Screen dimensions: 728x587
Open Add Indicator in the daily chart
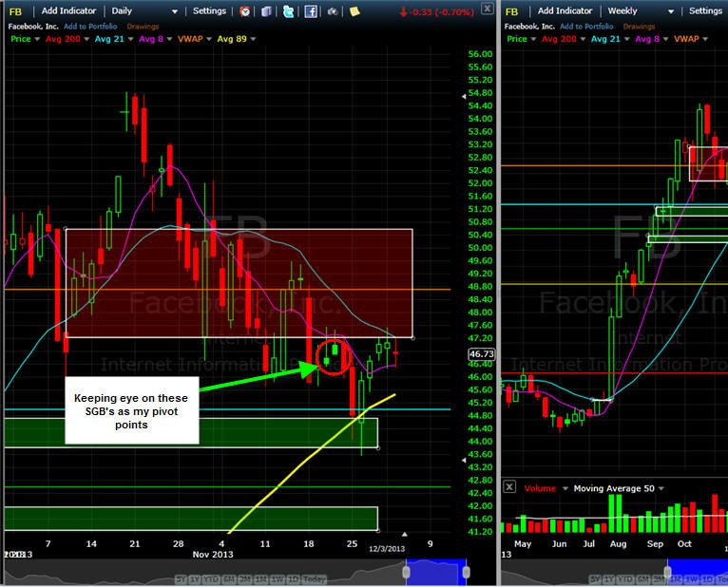pyautogui.click(x=68, y=10)
